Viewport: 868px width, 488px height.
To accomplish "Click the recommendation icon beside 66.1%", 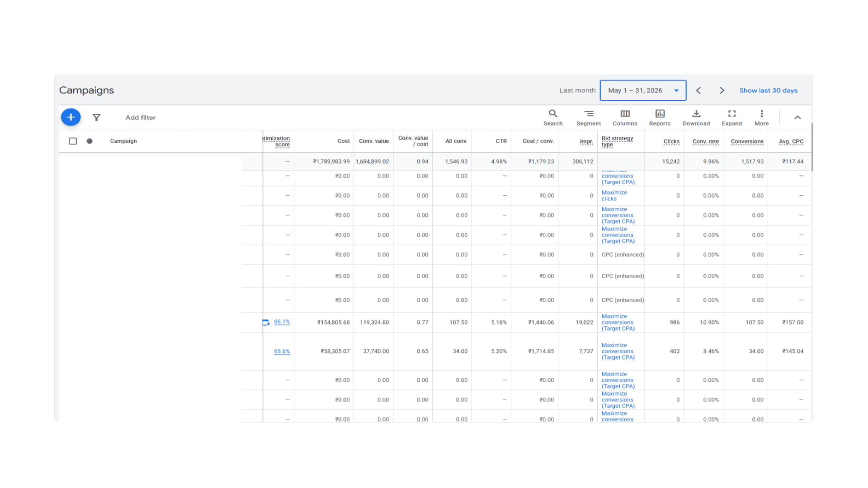I will tap(266, 322).
